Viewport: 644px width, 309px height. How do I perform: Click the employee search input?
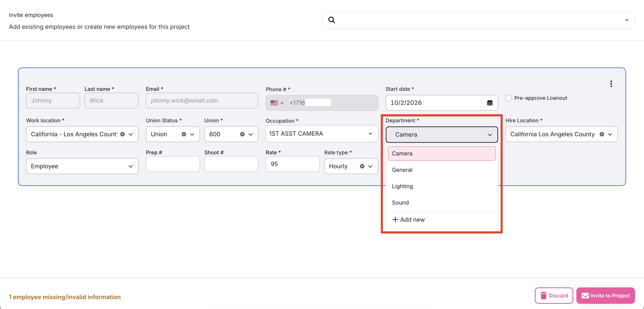pyautogui.click(x=478, y=20)
